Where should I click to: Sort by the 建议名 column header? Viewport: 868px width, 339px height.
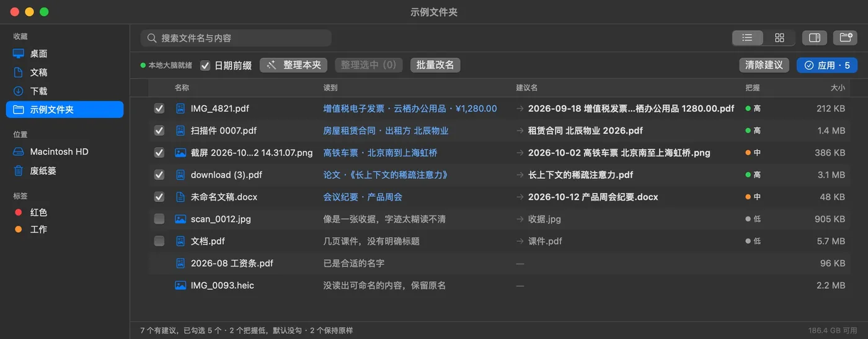click(527, 88)
